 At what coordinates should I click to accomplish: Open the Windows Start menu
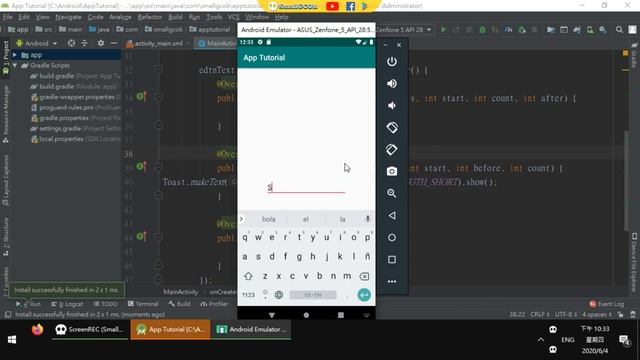pyautogui.click(x=12, y=340)
